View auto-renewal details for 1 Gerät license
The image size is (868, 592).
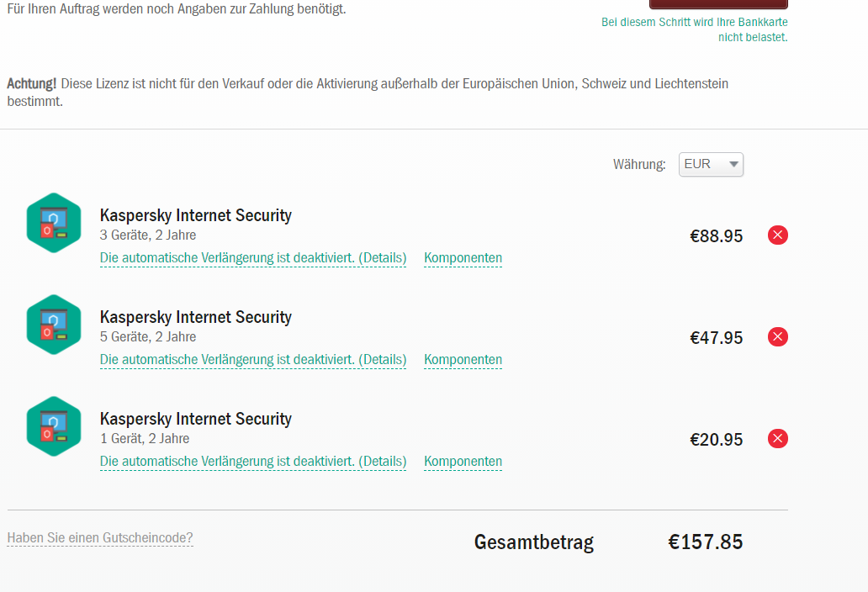click(x=253, y=462)
